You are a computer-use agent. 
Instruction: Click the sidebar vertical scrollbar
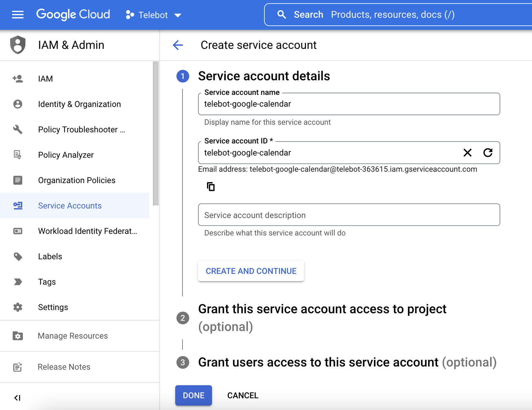(156, 133)
